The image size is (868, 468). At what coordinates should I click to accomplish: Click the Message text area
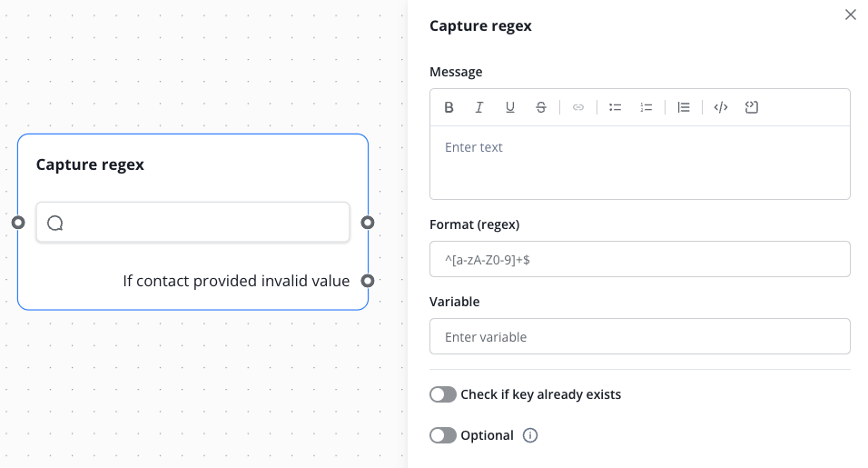tap(639, 162)
